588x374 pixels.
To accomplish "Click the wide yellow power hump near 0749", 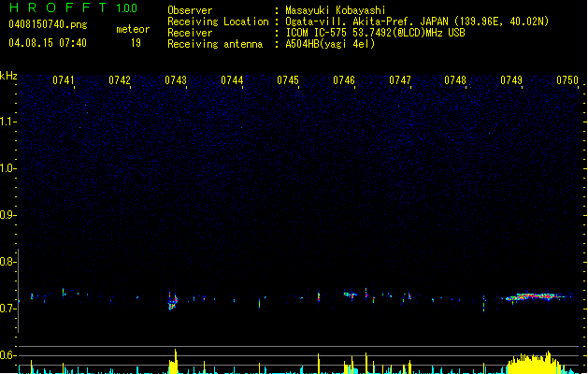I will point(535,363).
